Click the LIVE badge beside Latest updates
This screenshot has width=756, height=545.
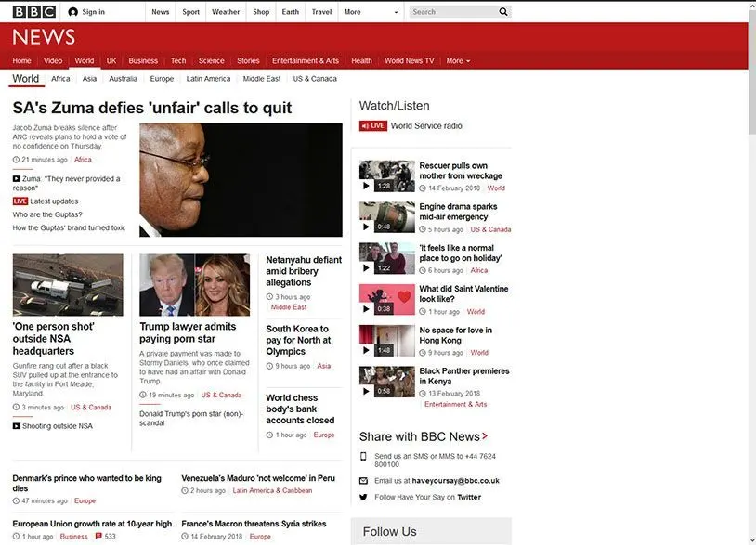(x=20, y=201)
